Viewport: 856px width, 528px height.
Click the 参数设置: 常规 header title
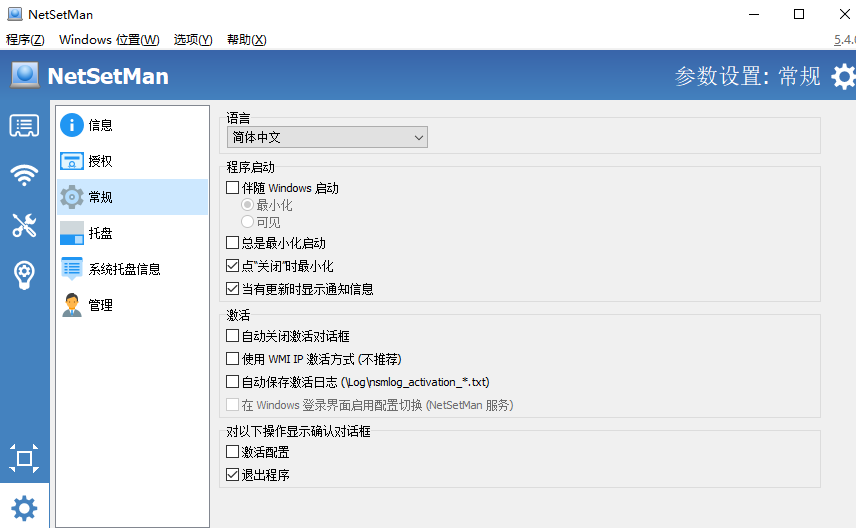747,76
